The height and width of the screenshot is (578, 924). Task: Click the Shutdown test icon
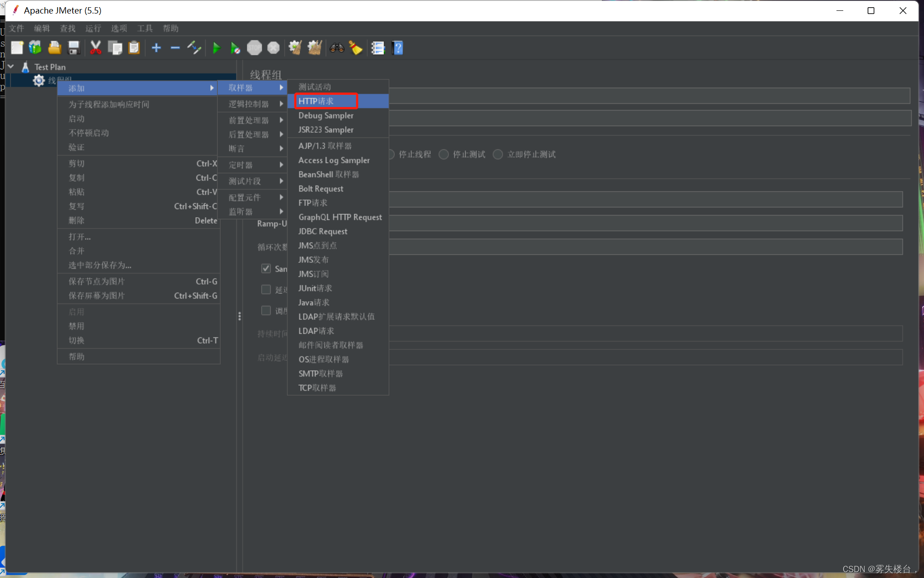(x=273, y=48)
